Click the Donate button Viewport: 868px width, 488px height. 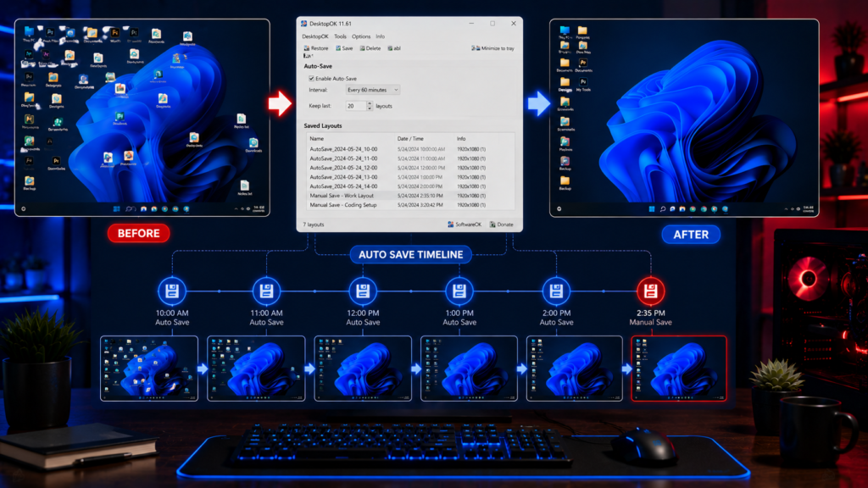coord(502,225)
